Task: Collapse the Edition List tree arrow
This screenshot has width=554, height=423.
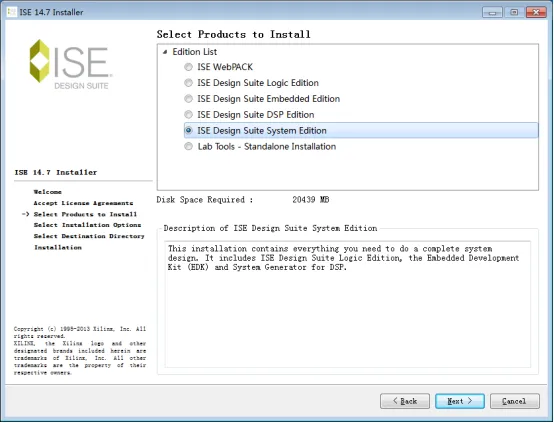Action: tap(165, 52)
